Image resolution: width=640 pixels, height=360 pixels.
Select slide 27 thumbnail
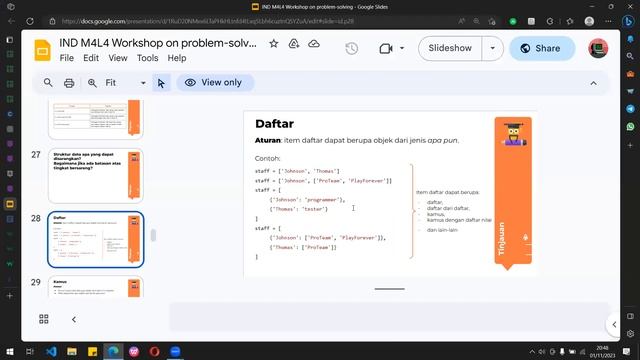[x=96, y=176]
